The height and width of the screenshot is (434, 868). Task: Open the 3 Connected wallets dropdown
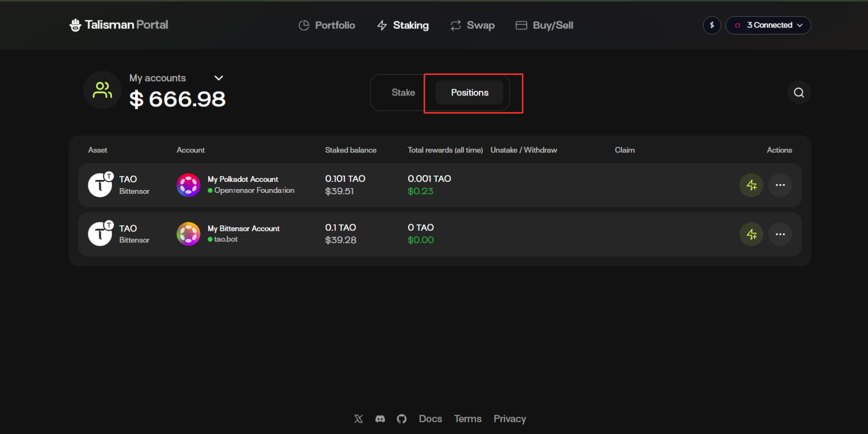click(768, 25)
